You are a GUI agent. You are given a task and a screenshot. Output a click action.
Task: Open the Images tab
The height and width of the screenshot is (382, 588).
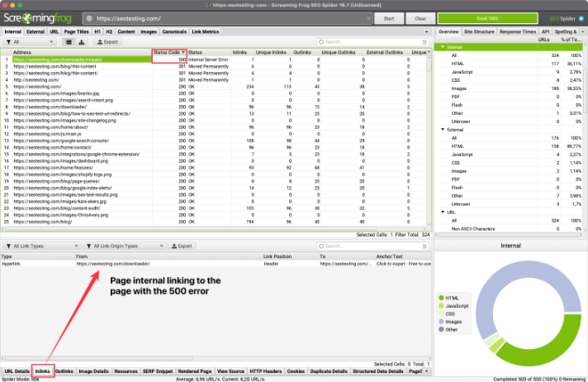pos(149,32)
